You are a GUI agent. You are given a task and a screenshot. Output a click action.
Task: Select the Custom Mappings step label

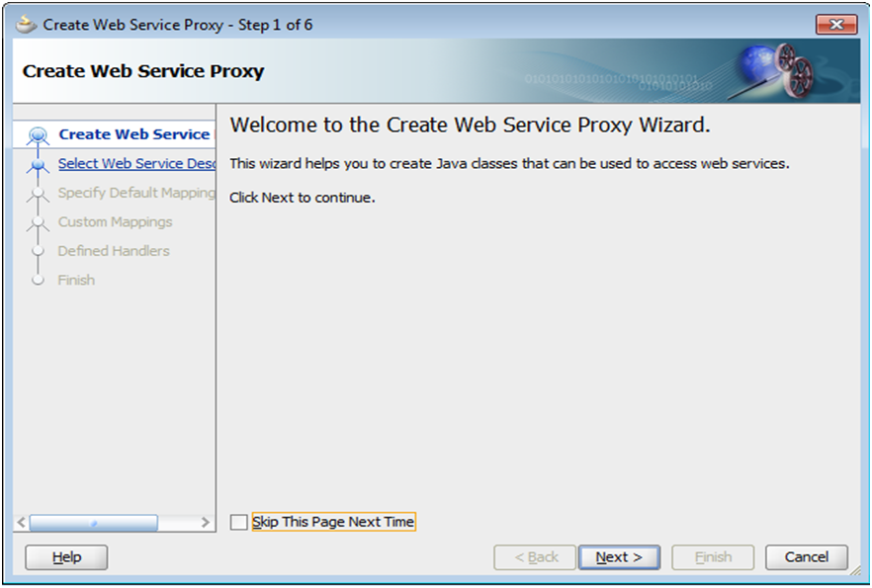point(115,222)
